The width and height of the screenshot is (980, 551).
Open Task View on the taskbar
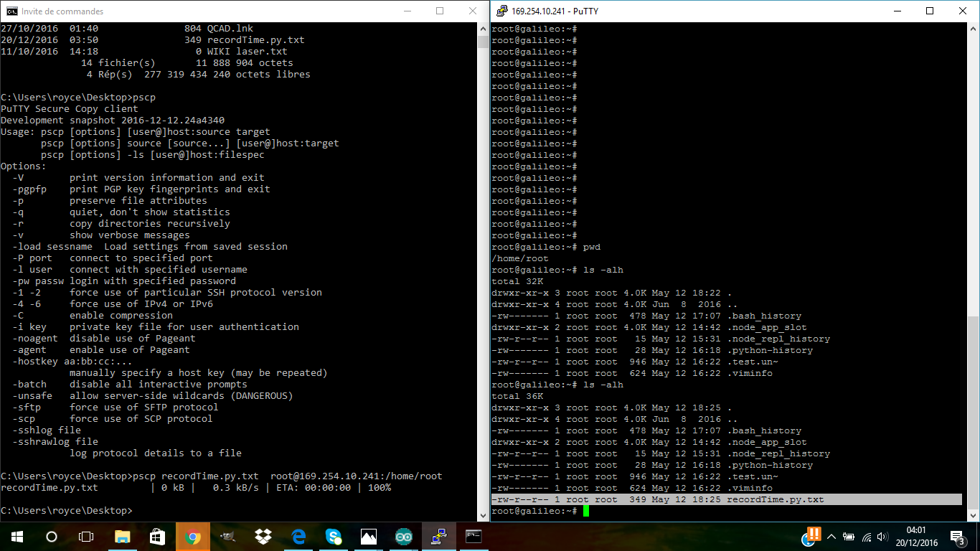tap(86, 537)
